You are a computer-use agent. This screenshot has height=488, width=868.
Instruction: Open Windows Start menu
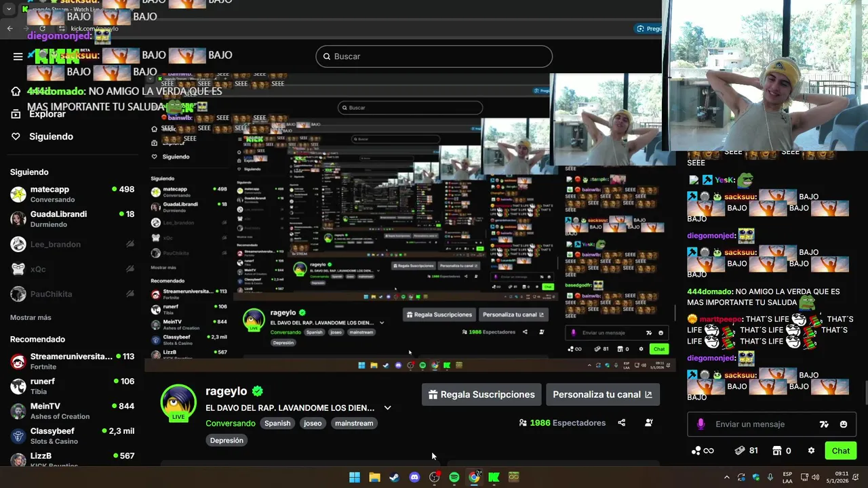[355, 477]
